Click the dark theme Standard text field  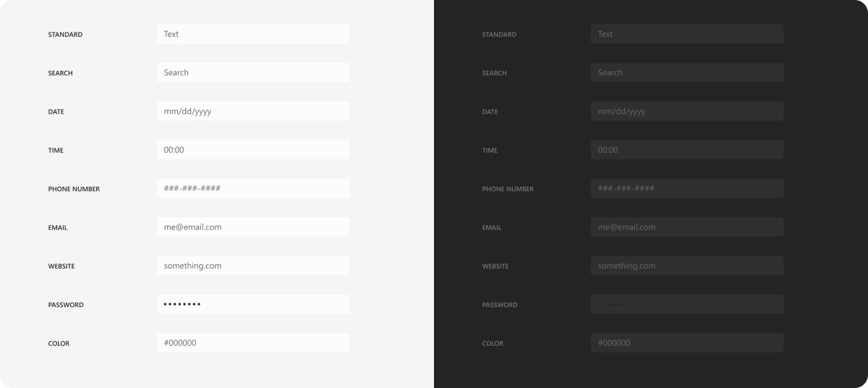(x=687, y=34)
